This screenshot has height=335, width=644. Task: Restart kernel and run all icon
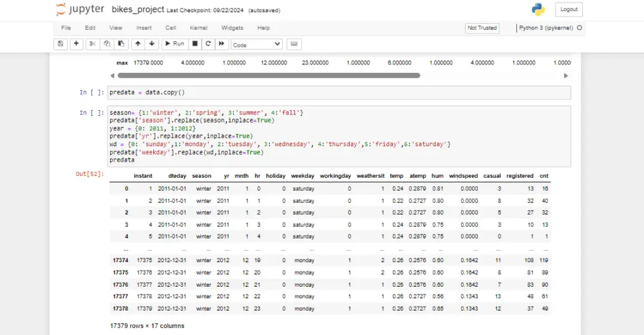coord(222,44)
